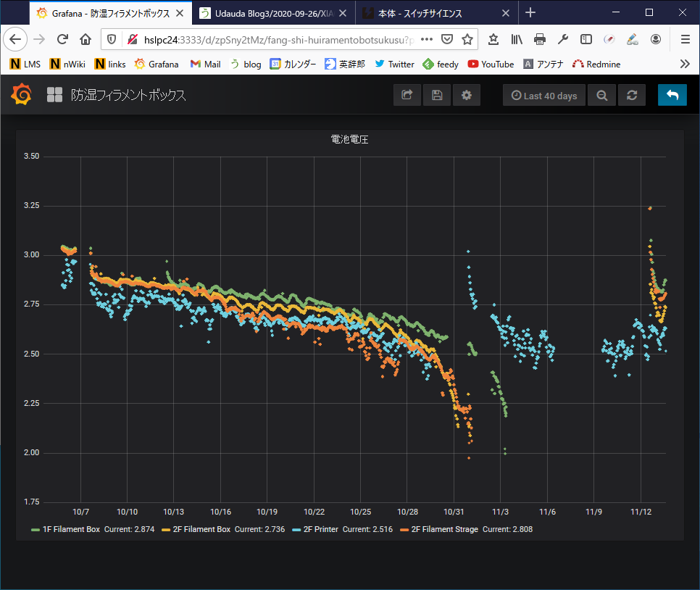Toggle the 2F Printer series in the legend
Image resolution: width=700 pixels, height=590 pixels.
[320, 529]
